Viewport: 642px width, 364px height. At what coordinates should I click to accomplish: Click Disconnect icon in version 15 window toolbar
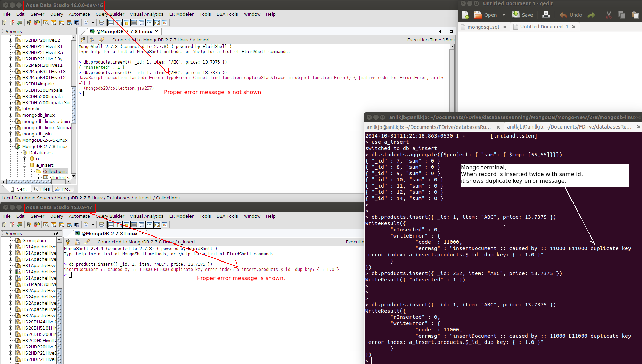point(37,225)
